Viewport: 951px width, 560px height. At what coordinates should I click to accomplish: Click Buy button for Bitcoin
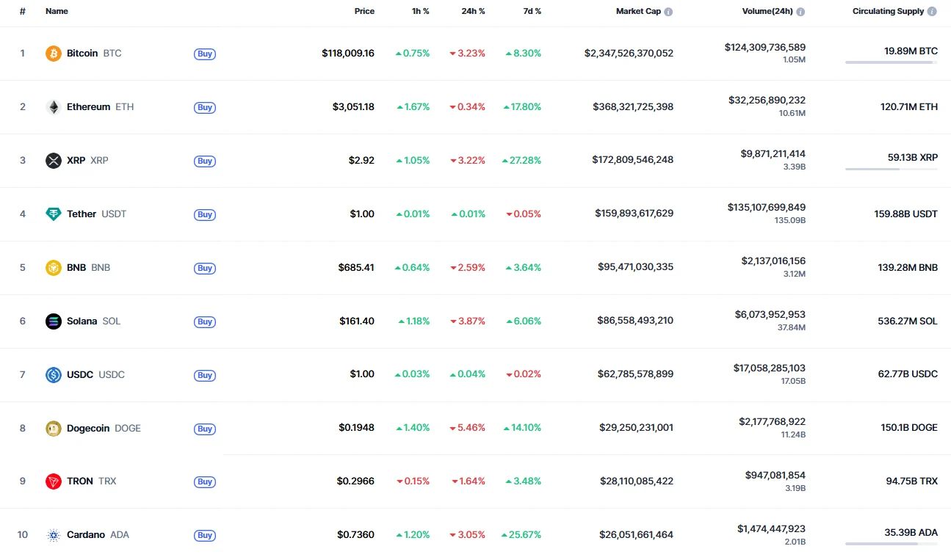205,54
